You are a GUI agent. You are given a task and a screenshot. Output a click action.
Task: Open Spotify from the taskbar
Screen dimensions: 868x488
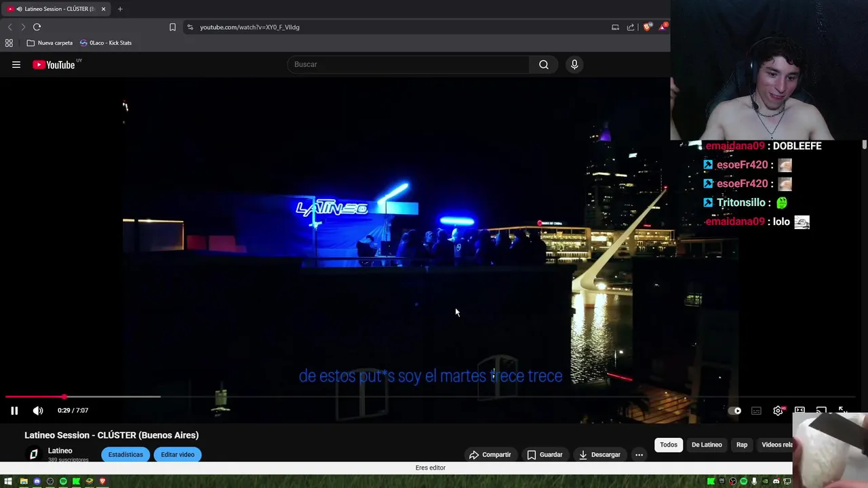point(63,481)
